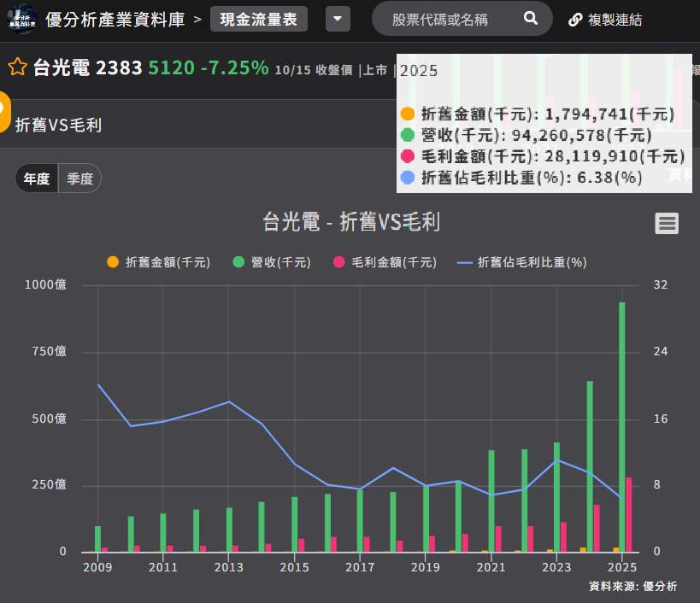Image resolution: width=700 pixels, height=603 pixels.
Task: Focus the 股票代碼或名稱 search field
Action: (462, 19)
